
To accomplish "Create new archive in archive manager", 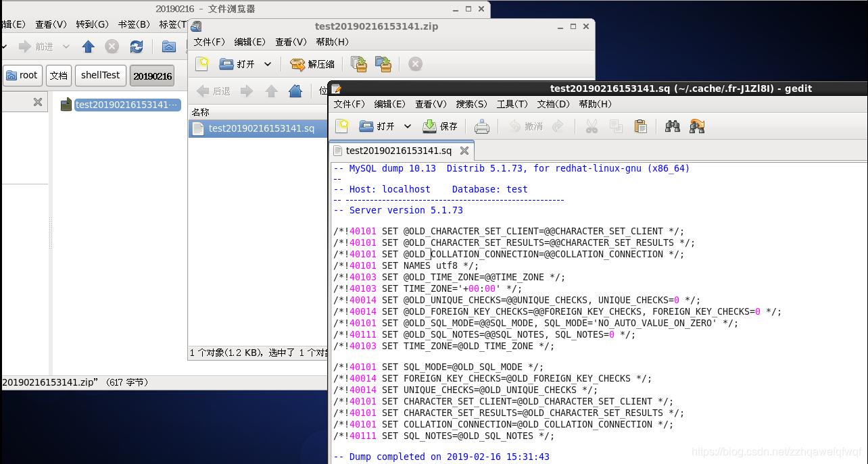I will click(x=202, y=64).
